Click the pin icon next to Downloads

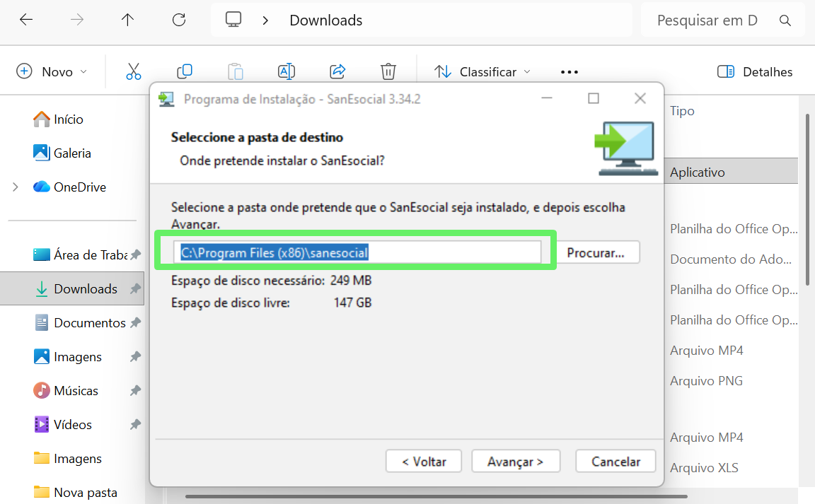click(135, 288)
